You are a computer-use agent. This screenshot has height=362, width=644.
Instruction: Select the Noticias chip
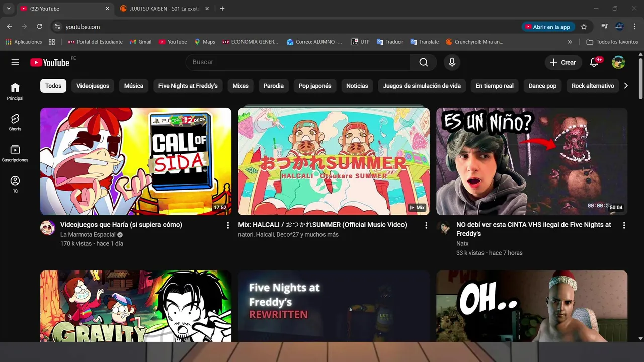pos(357,86)
